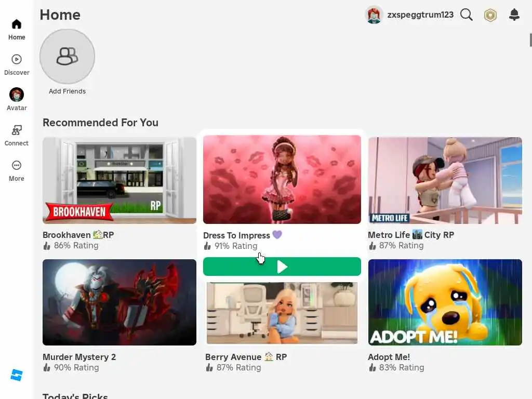Click the 86% Rating text under Brookhaven

click(x=76, y=245)
